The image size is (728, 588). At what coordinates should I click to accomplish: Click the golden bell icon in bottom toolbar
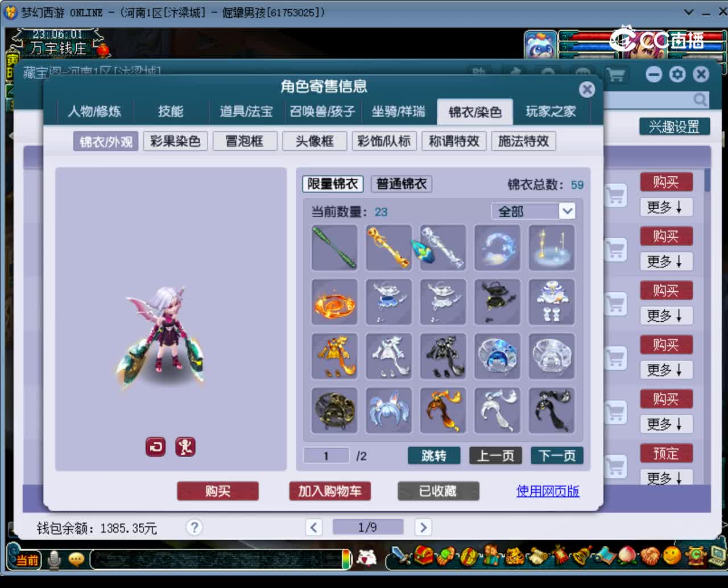click(582, 556)
